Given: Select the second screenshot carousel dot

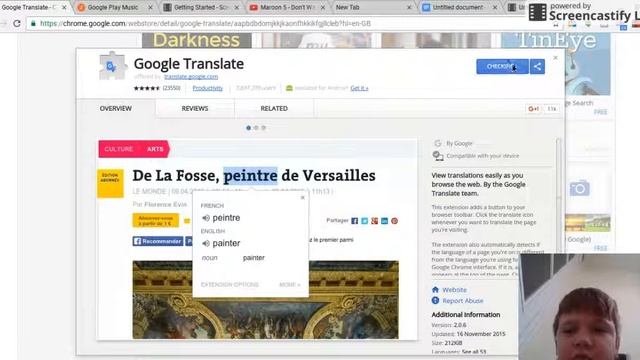Looking at the screenshot, I should pos(256,128).
